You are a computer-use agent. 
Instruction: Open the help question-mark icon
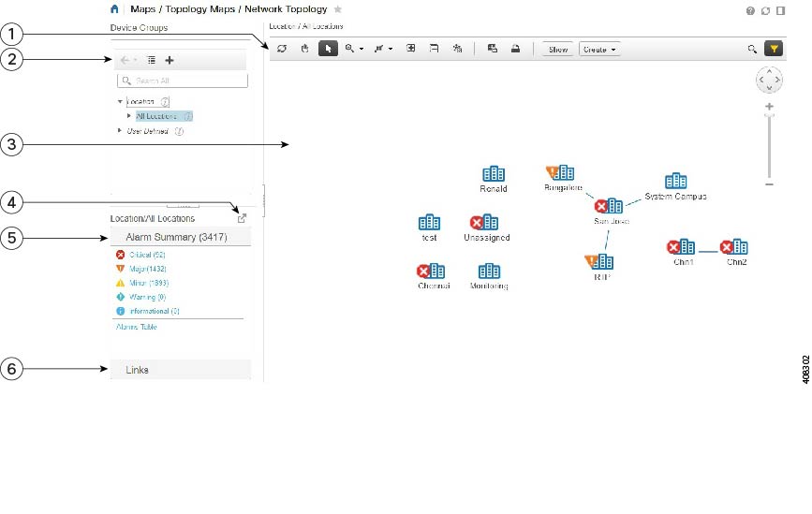click(750, 10)
